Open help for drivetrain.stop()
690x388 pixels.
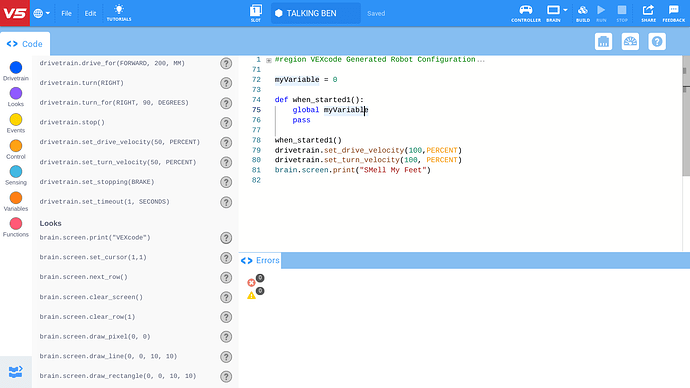(x=226, y=123)
